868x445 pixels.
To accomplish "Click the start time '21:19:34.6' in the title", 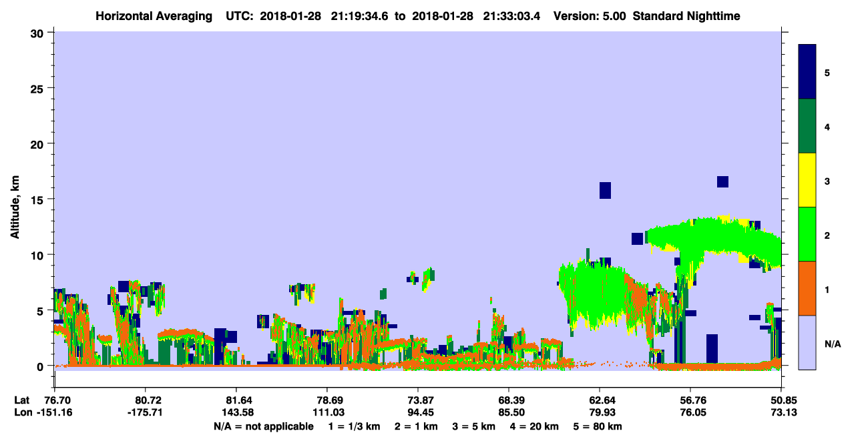I will tap(359, 15).
